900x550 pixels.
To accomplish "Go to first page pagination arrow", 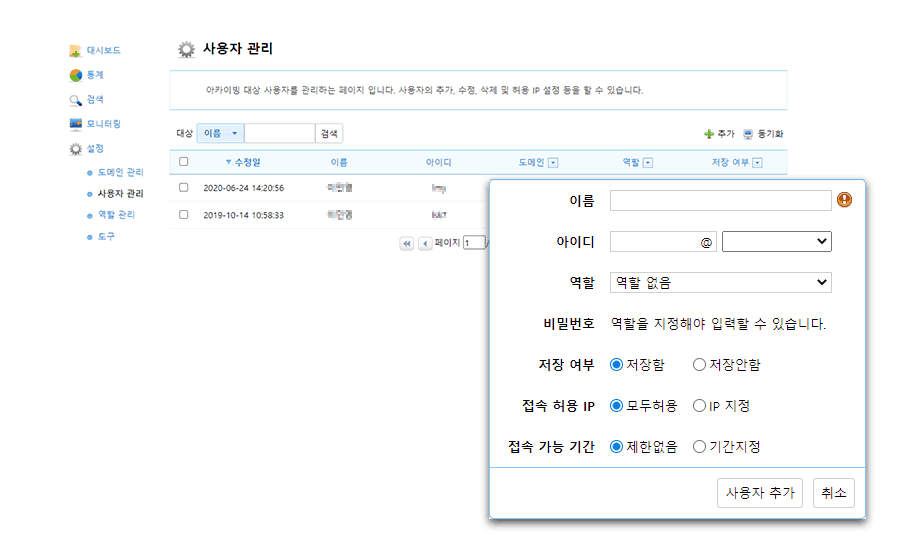I will point(407,243).
